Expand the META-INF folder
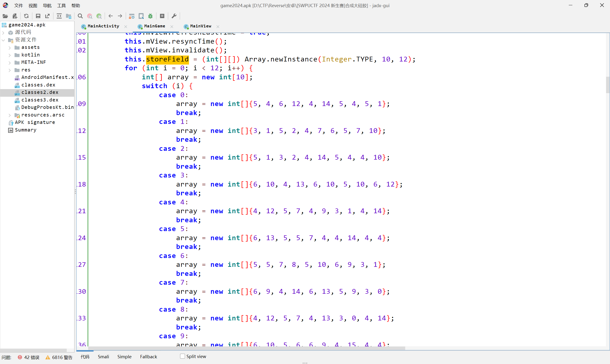The image size is (610, 364). (x=10, y=63)
